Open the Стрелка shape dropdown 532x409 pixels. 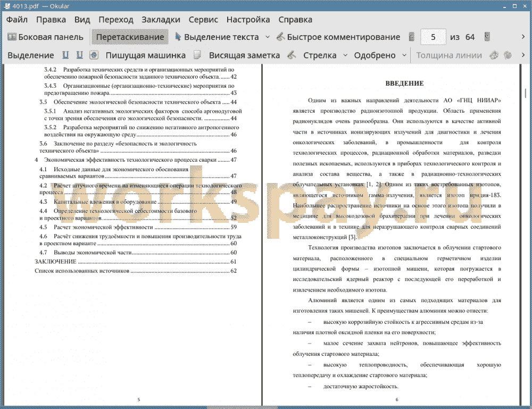point(345,55)
